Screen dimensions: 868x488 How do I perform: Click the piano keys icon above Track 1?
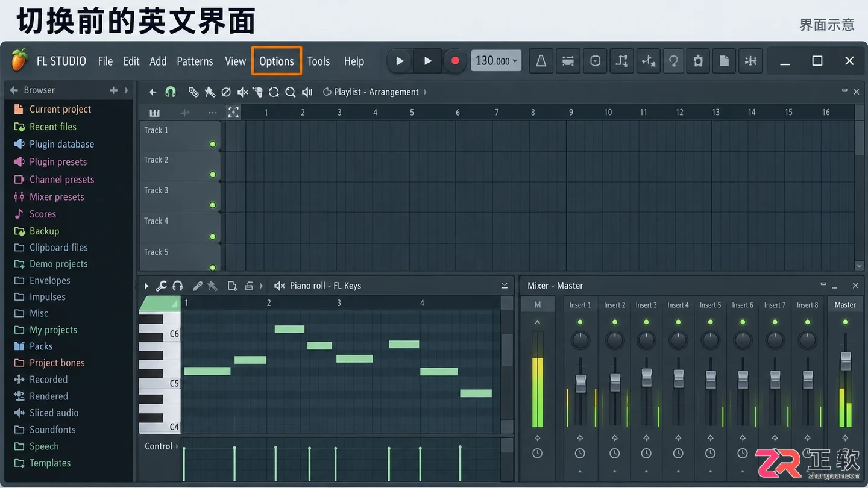tap(155, 113)
